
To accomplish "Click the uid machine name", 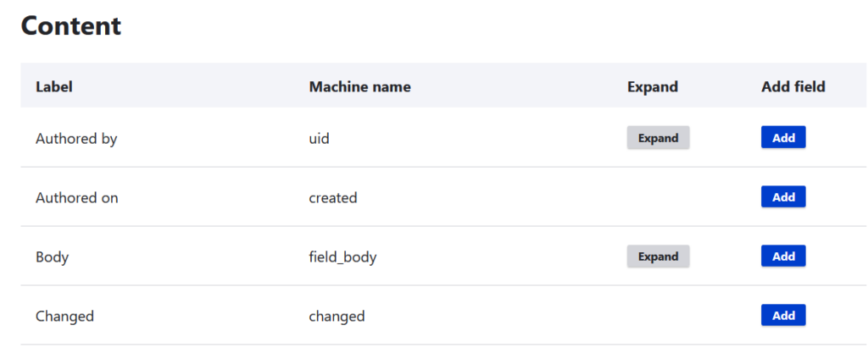I will pyautogui.click(x=319, y=139).
